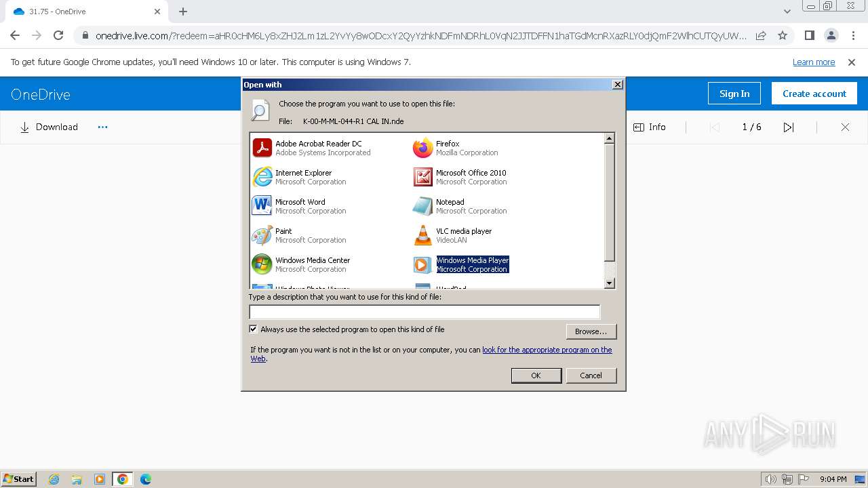Click the taskbar clock showing 9:04 PM
868x488 pixels.
click(833, 479)
